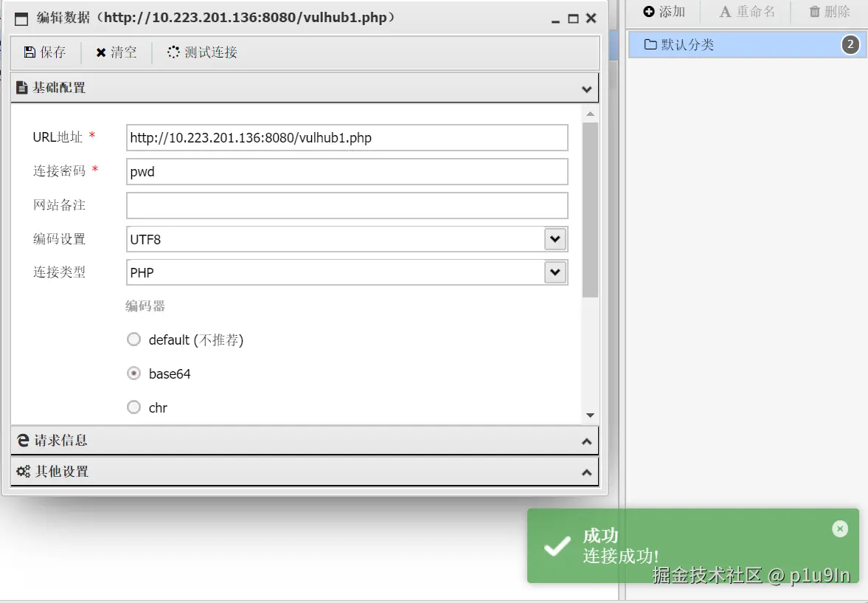Click the count badge on 默认分类
Viewport: 868px width, 603px height.
(x=851, y=44)
